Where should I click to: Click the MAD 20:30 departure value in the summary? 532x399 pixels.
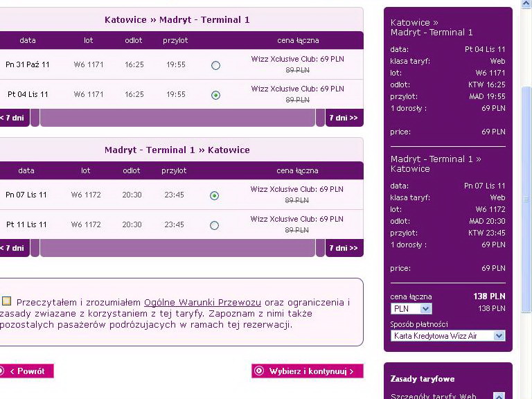click(x=487, y=221)
